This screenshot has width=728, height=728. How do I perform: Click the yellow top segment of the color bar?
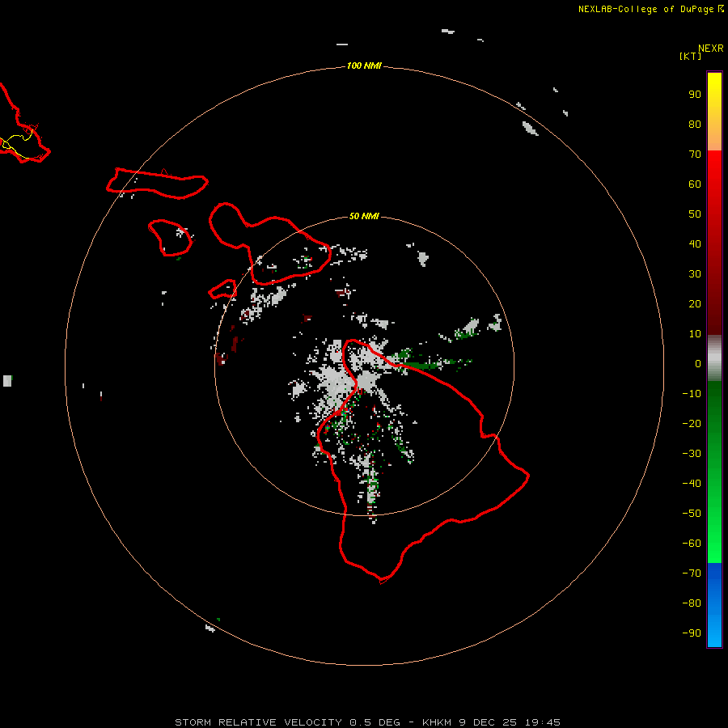[x=714, y=112]
